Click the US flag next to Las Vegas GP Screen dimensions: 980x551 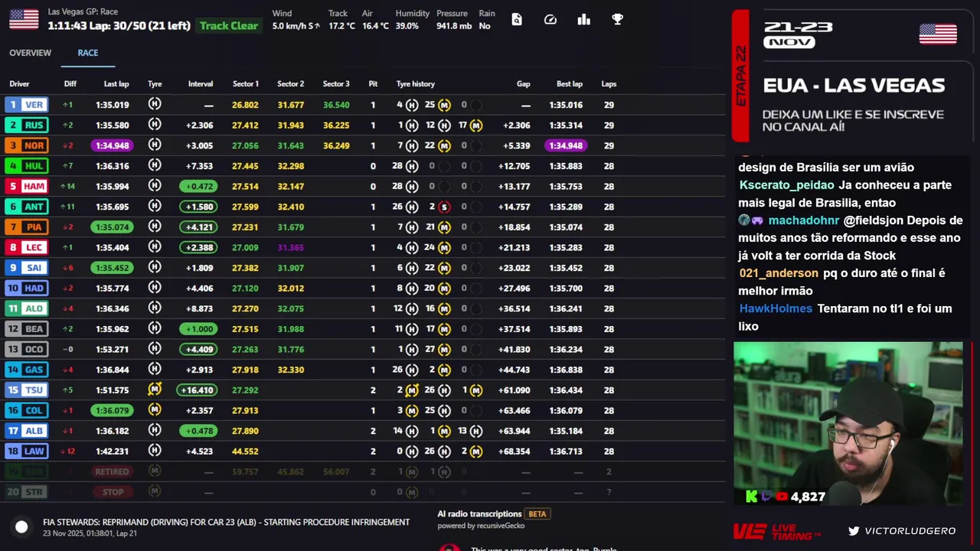24,19
